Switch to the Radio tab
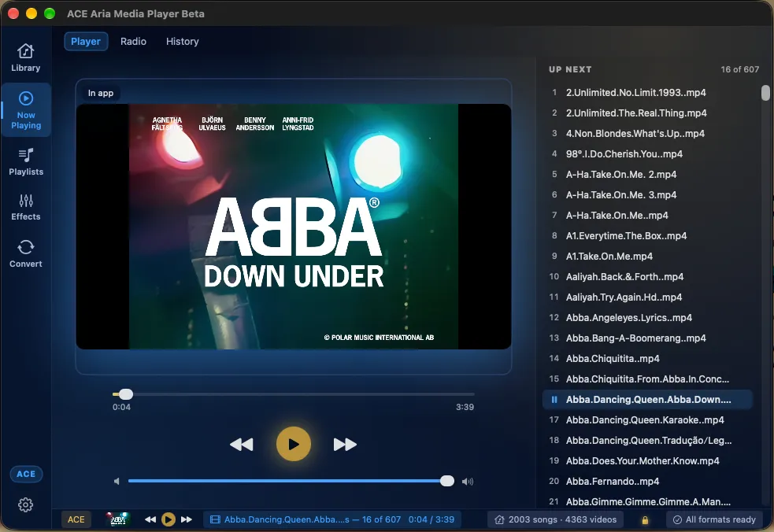This screenshot has width=774, height=532. click(x=133, y=42)
